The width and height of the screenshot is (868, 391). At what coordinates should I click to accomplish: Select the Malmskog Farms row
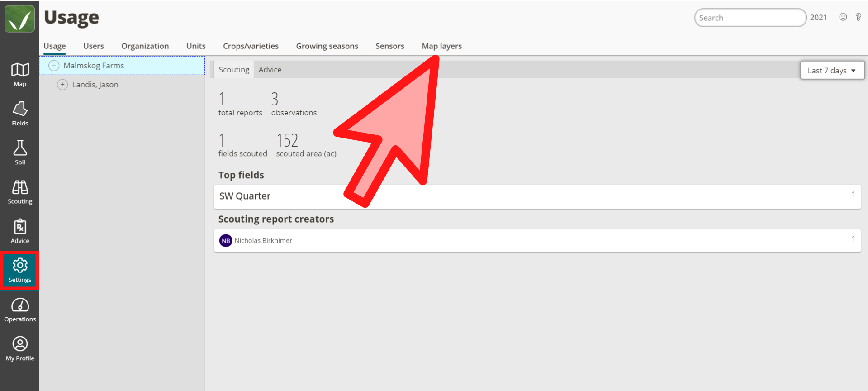point(122,66)
